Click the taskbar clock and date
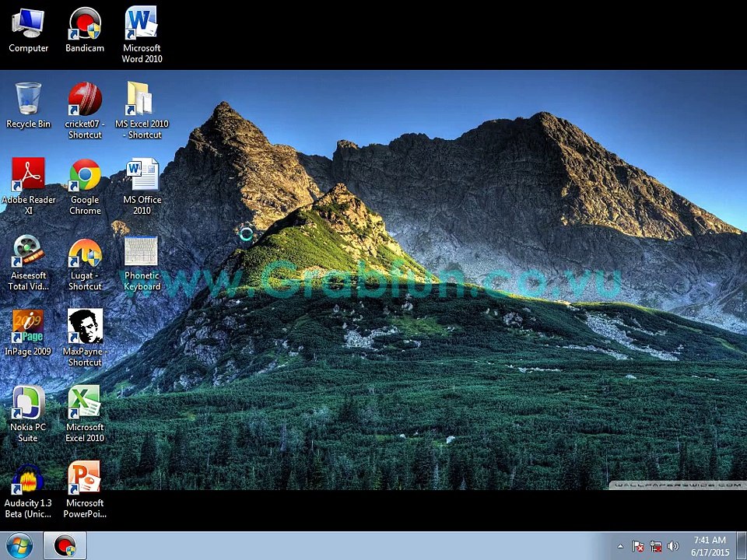Viewport: 747px width, 560px height. pyautogui.click(x=710, y=546)
